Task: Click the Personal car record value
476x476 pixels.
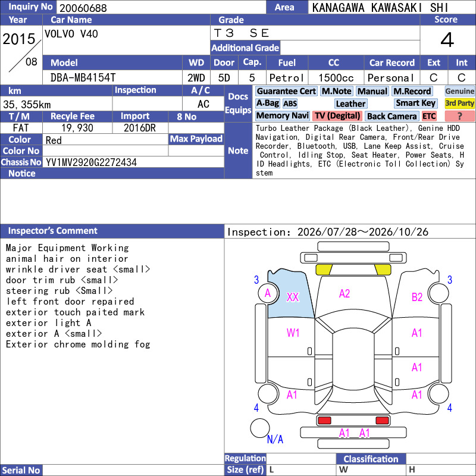Action: click(391, 78)
